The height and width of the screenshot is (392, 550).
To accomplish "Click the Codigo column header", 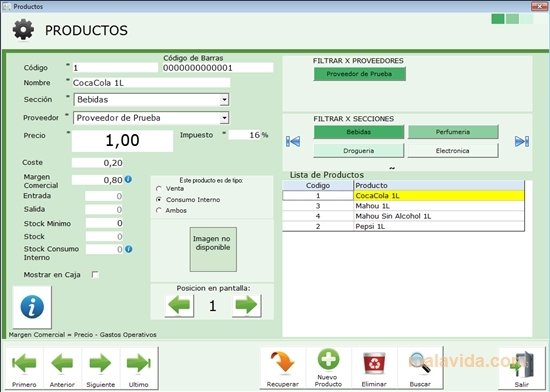I will 318,185.
